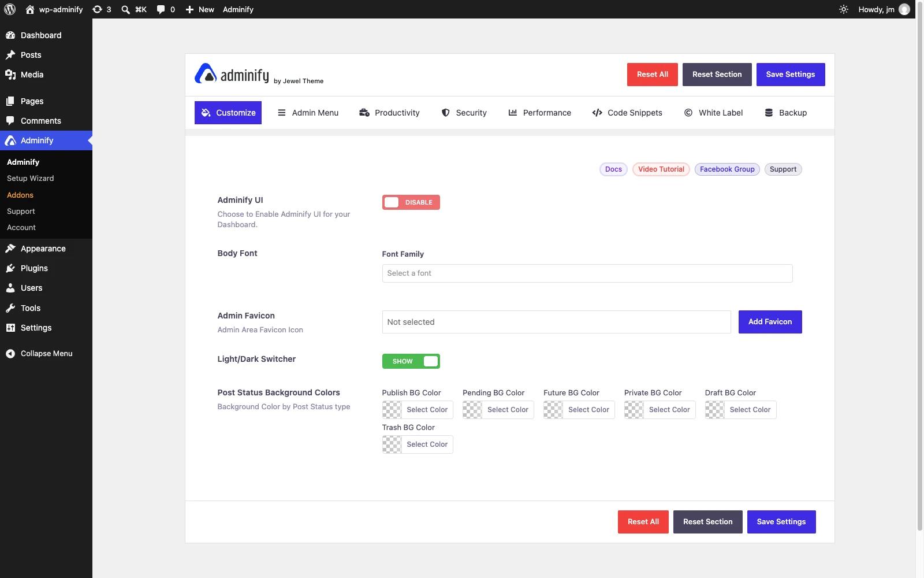Click the Appearance brush icon
Screen dimensions: 924x578
click(x=10, y=249)
